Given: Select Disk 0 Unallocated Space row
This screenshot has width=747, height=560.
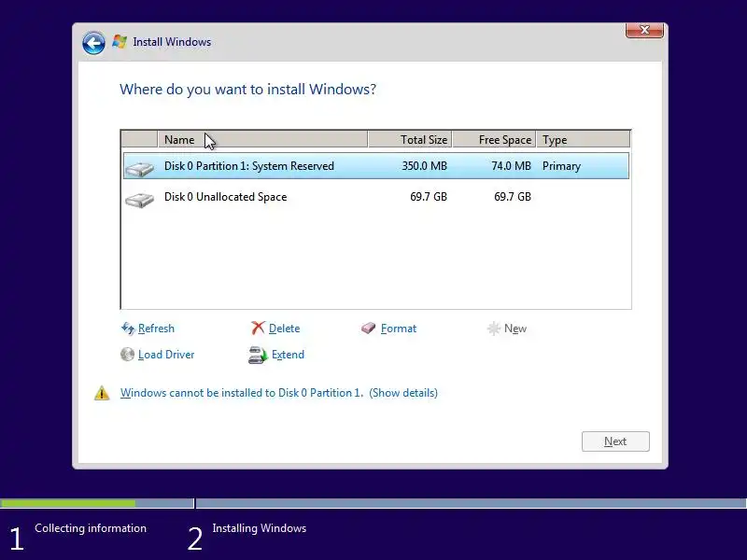Looking at the screenshot, I should tap(376, 197).
